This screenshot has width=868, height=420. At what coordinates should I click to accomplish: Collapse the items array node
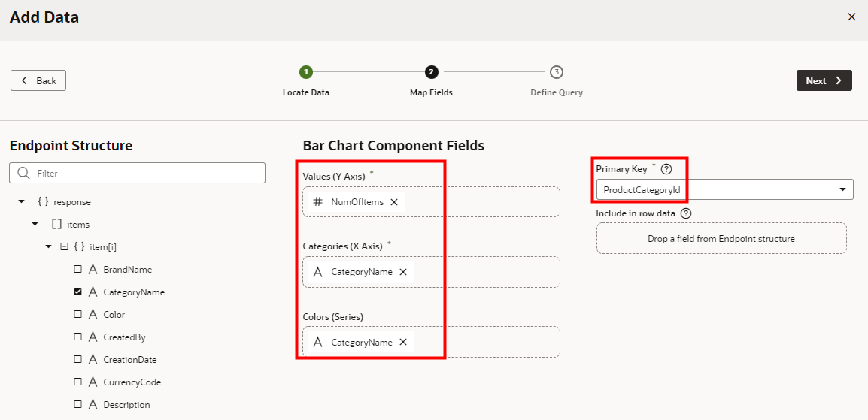35,225
